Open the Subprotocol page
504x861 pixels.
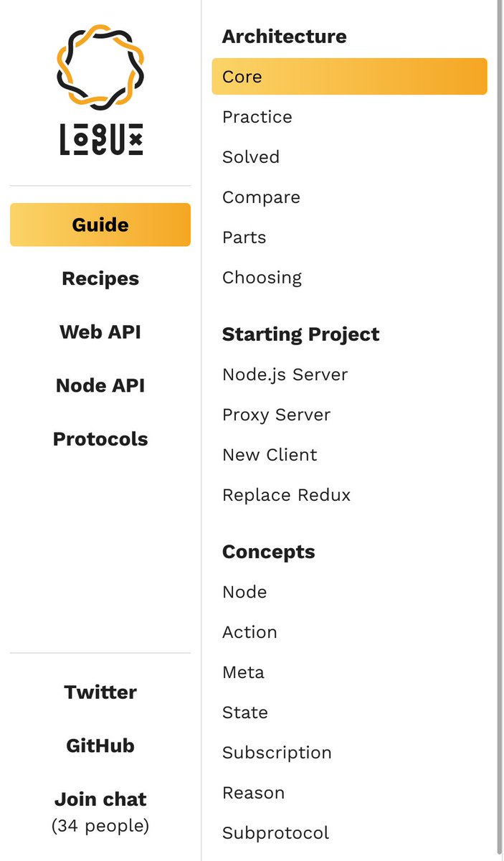275,833
